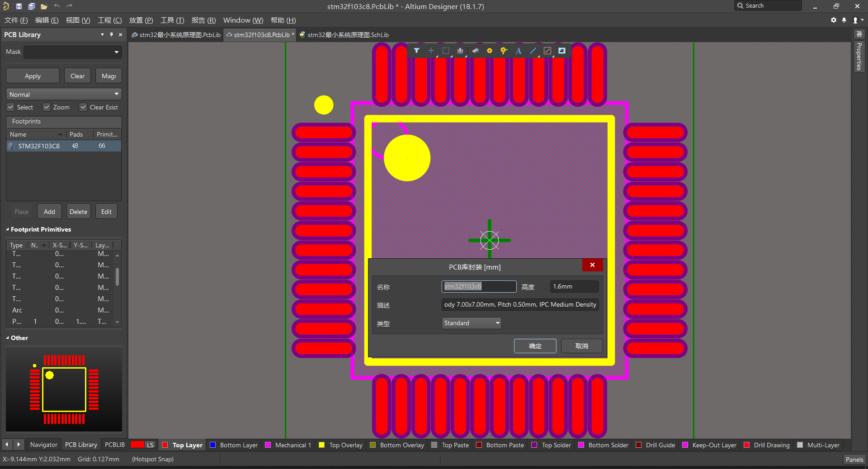
Task: Switch to stm32最小系统原理图.SchLib tab
Action: [x=344, y=35]
